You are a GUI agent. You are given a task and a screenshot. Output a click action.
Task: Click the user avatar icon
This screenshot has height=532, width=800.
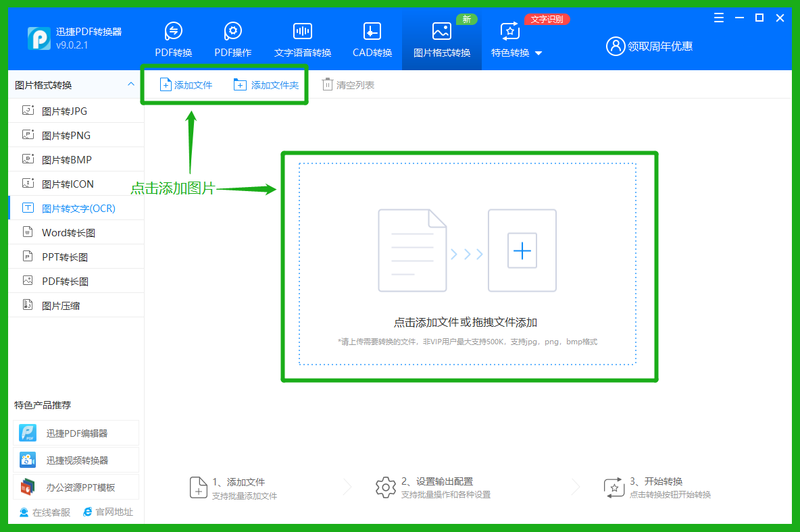(x=616, y=47)
